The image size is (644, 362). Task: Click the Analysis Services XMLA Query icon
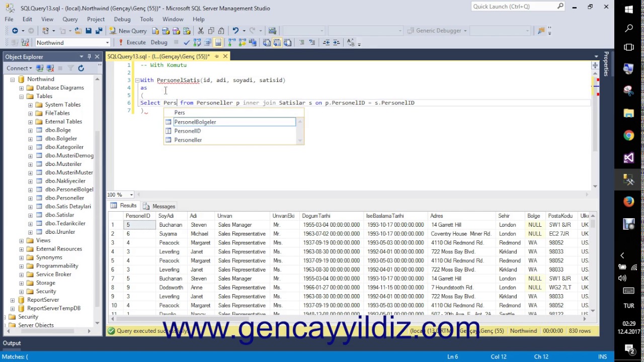tap(187, 31)
